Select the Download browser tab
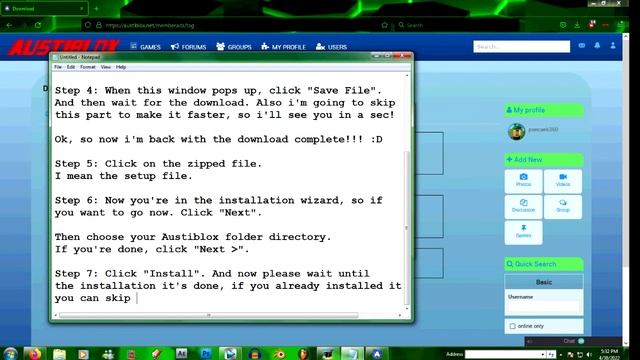 tap(44, 8)
